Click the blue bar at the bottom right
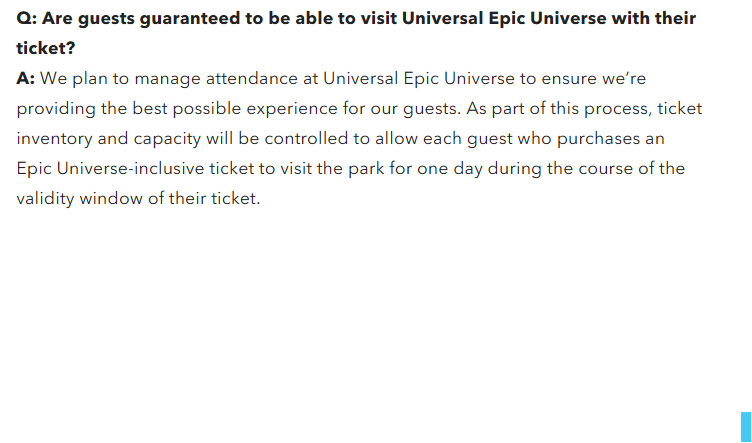This screenshot has height=443, width=752. (x=745, y=427)
